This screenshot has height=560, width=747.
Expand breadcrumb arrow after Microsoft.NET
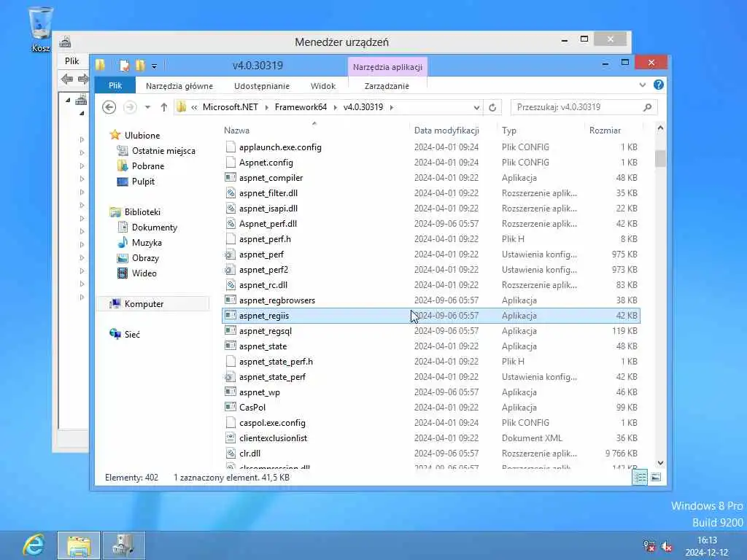click(x=266, y=107)
